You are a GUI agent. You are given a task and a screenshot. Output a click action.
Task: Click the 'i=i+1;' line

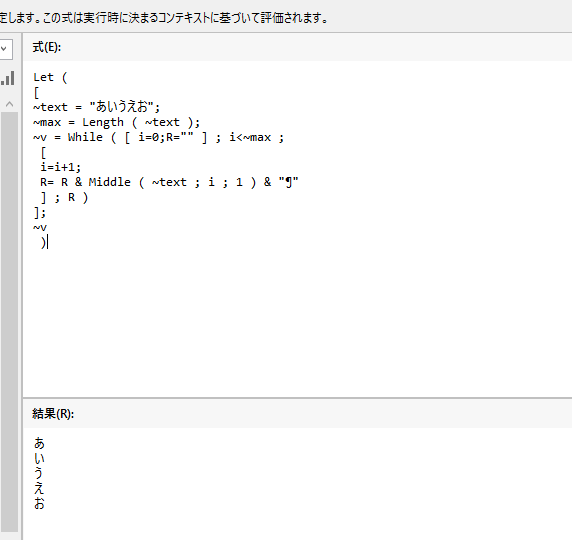coord(60,167)
